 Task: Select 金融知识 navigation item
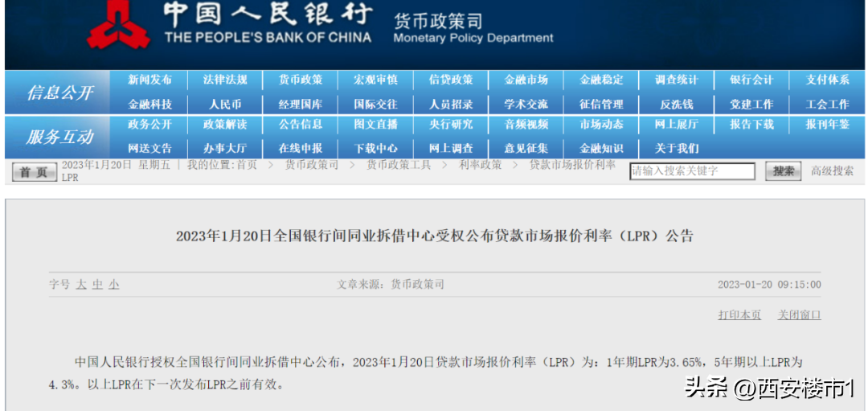click(x=602, y=149)
